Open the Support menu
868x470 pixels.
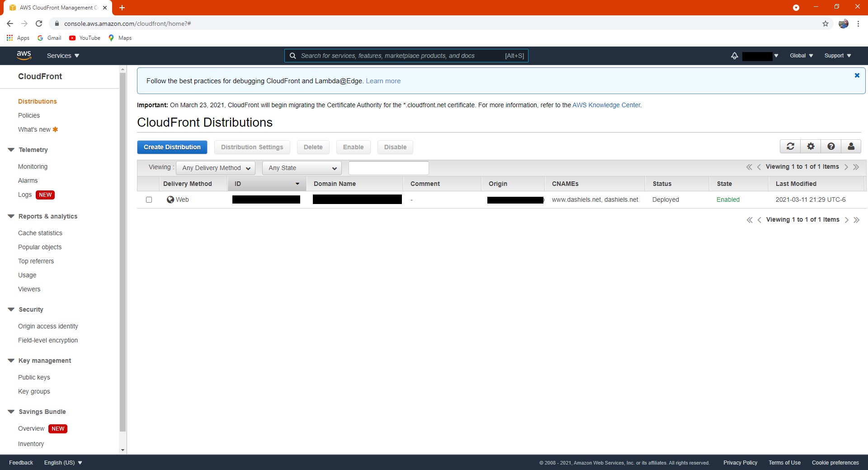(837, 56)
